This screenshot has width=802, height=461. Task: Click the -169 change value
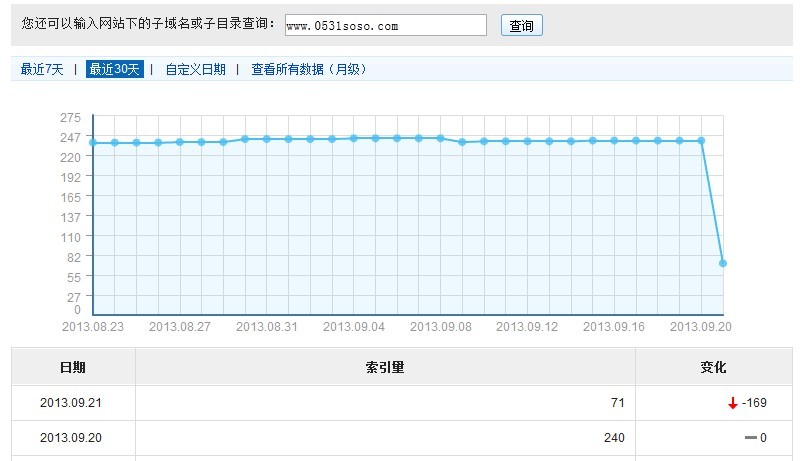(754, 403)
